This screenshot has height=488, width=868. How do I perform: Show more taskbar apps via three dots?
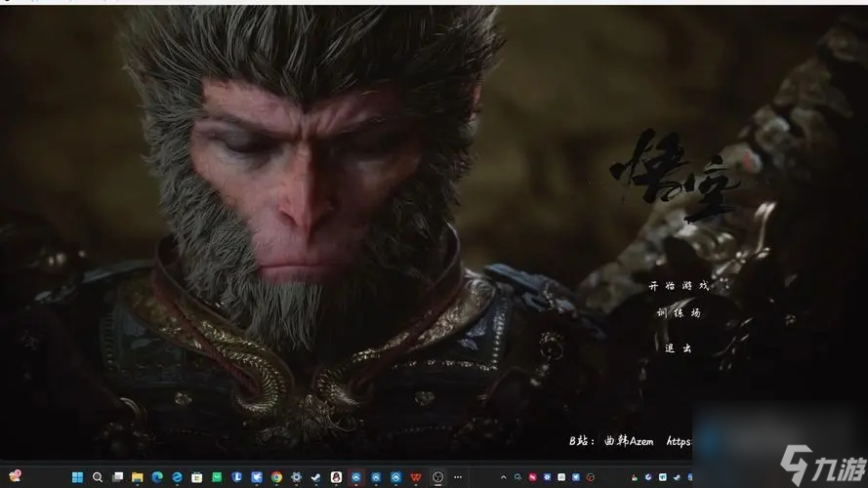(458, 477)
